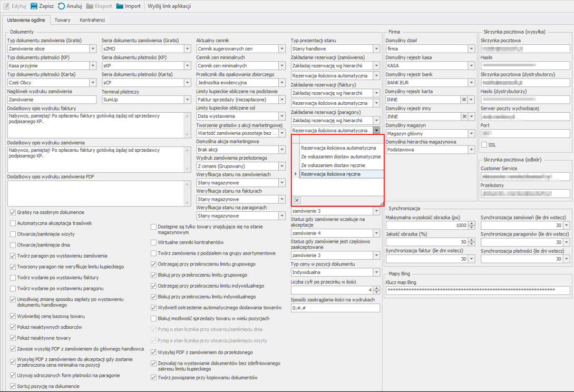Enable the SSL checkbox
This screenshot has height=392, width=574.
pos(484,145)
